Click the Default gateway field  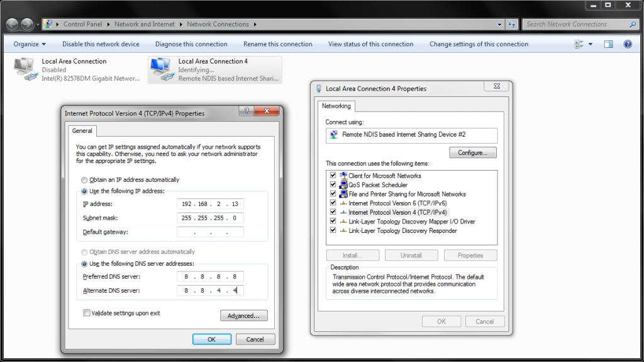(210, 232)
